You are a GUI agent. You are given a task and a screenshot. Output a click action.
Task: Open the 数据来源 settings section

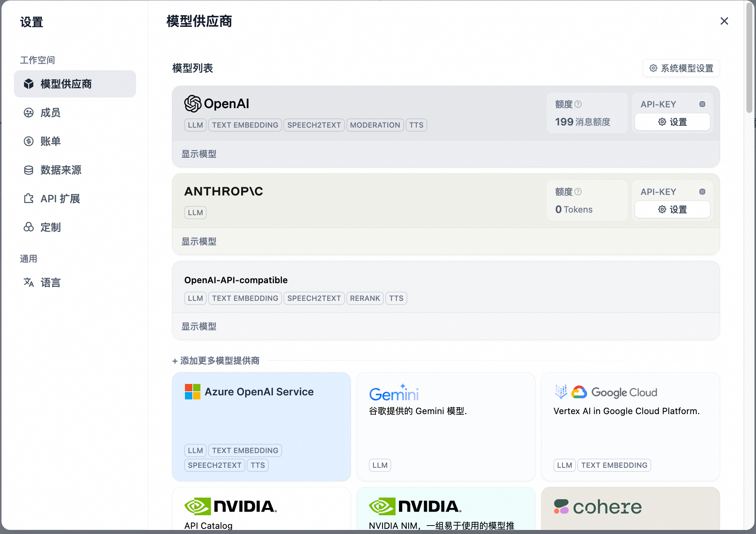click(x=75, y=170)
